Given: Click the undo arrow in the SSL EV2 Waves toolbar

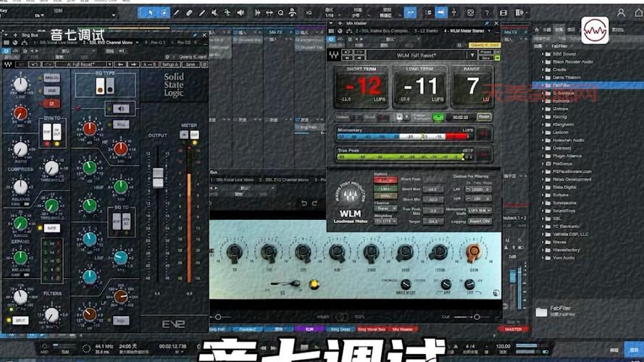Looking at the screenshot, I should click(x=35, y=64).
